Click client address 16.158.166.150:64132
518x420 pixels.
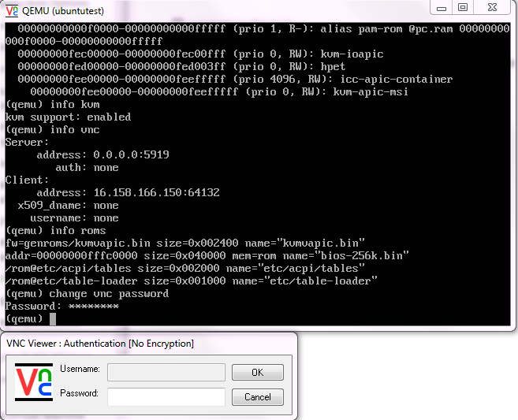pos(157,192)
